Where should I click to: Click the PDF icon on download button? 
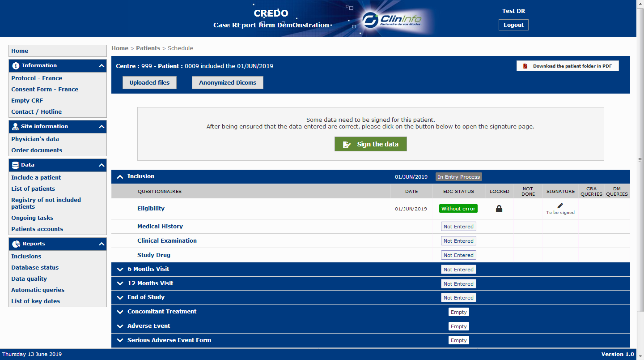pos(525,66)
